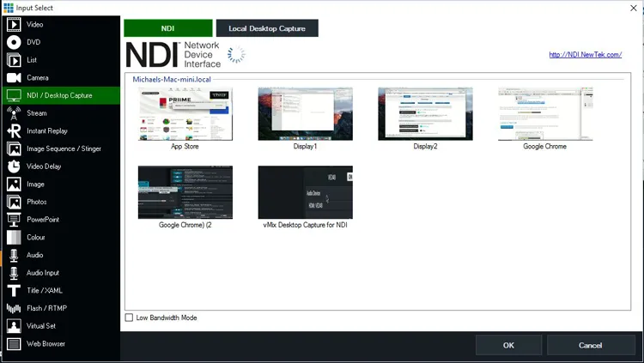Choose the DVD disc icon

[x=14, y=42]
